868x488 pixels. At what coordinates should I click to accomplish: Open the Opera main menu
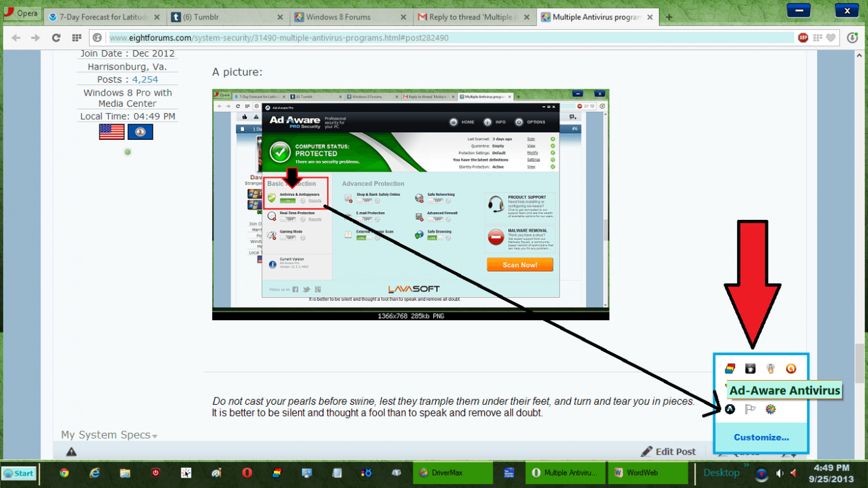[x=21, y=14]
